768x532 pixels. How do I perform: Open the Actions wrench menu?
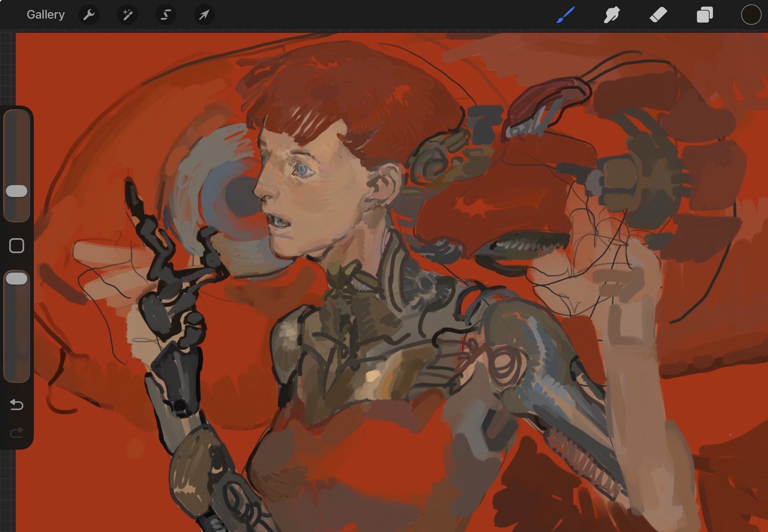(x=89, y=15)
